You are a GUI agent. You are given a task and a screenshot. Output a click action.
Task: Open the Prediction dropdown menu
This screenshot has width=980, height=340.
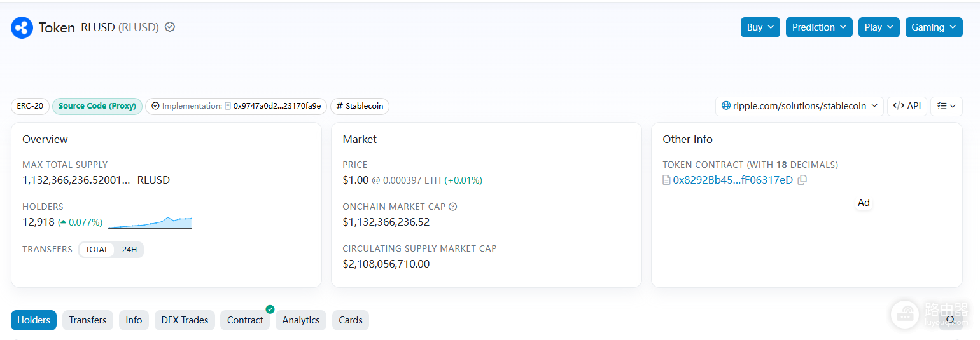(820, 27)
